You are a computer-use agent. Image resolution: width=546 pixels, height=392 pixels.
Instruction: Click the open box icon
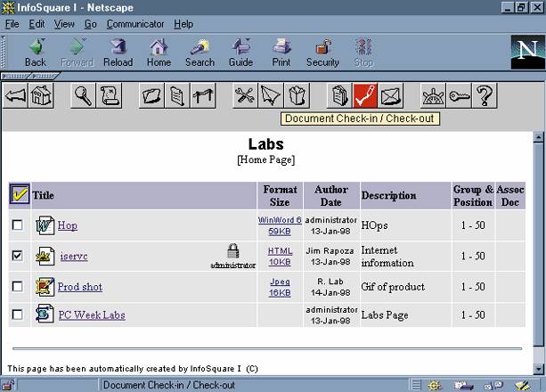click(297, 95)
